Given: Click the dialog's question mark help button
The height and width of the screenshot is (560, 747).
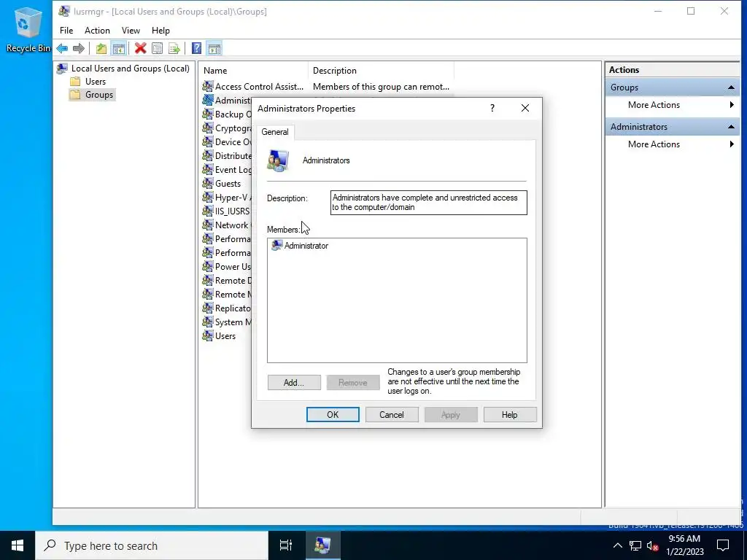Looking at the screenshot, I should 492,108.
